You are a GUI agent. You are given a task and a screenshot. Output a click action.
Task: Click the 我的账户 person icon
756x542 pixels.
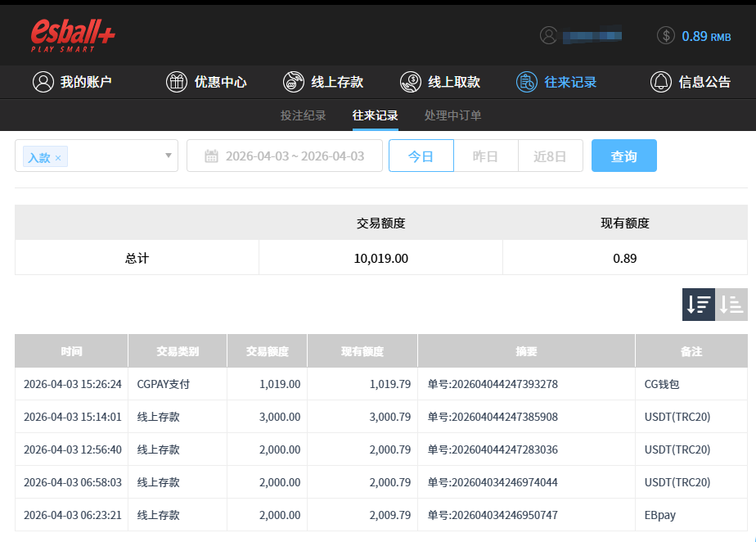coord(43,82)
